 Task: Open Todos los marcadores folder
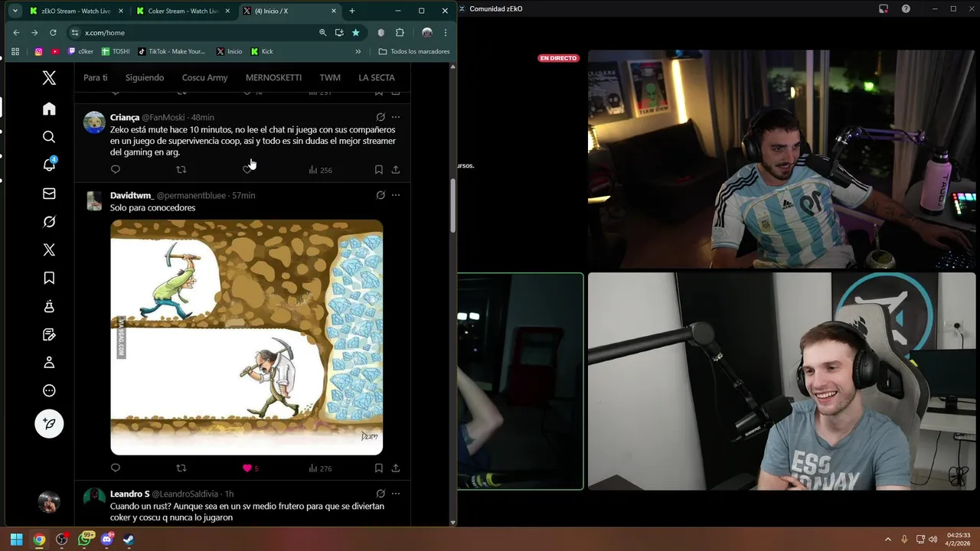(414, 51)
